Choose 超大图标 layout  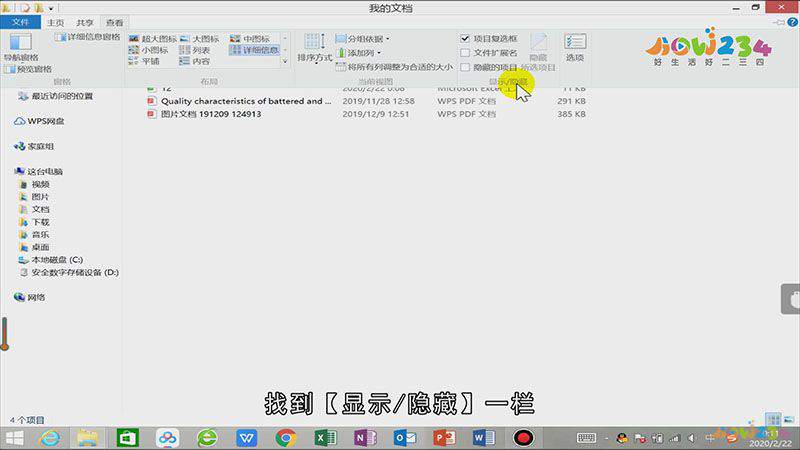tap(152, 39)
